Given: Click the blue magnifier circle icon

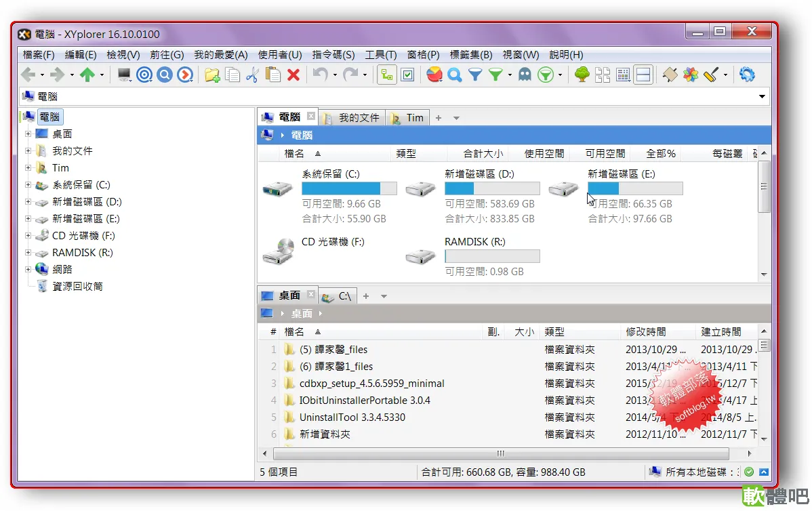Looking at the screenshot, I should point(165,75).
